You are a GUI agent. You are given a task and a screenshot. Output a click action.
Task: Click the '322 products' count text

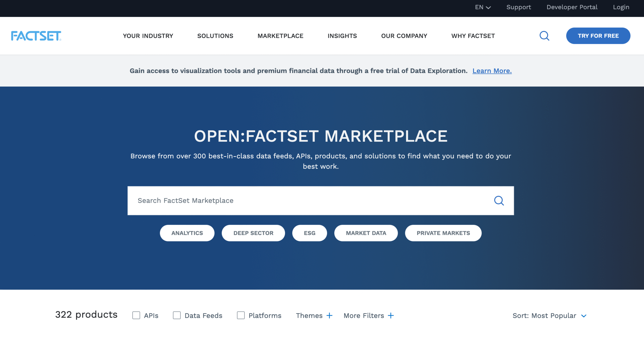click(x=86, y=315)
